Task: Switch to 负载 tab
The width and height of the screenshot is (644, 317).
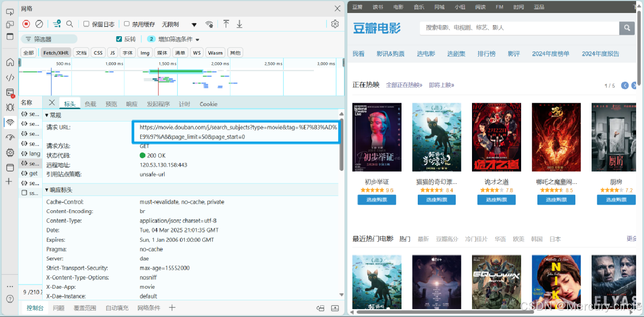Action: coord(90,104)
